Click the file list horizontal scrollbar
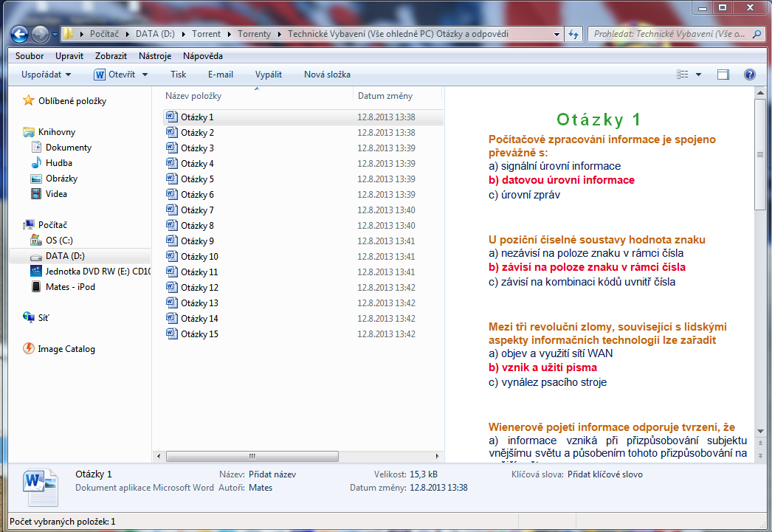Image resolution: width=772 pixels, height=532 pixels. [x=251, y=456]
